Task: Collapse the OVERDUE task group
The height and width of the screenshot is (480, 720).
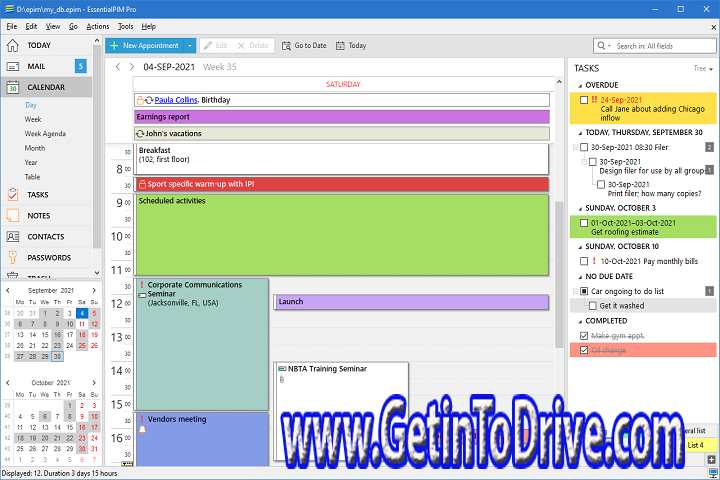Action: click(x=580, y=86)
